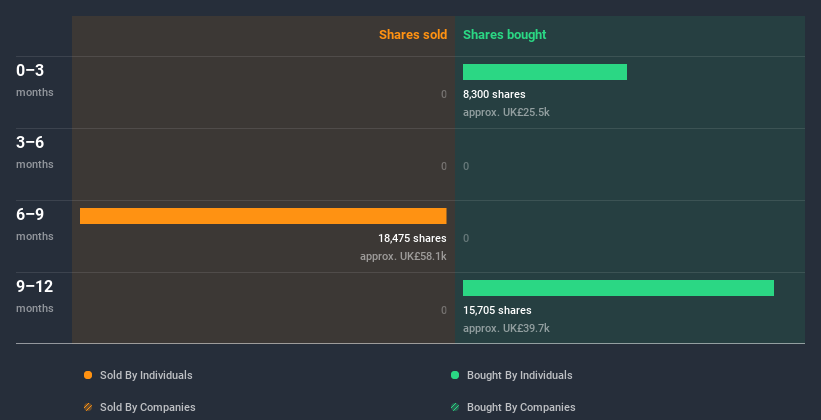Click the green Bought By Individuals legend dot
821x420 pixels.
tap(455, 375)
